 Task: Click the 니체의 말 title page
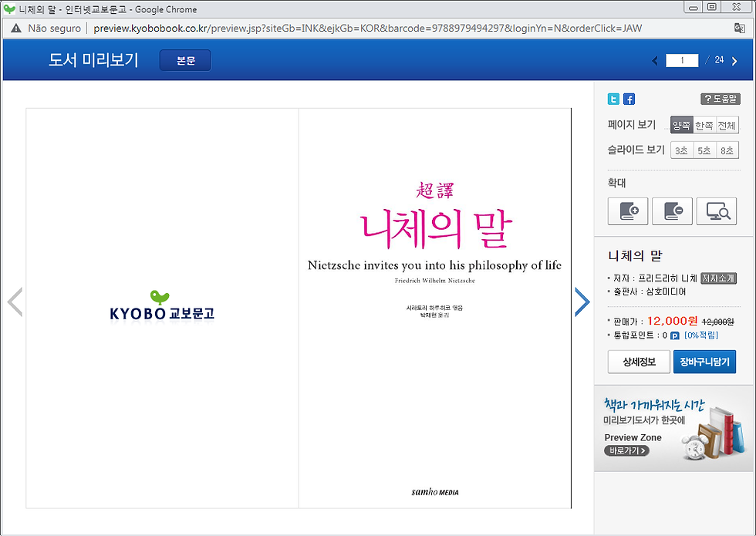pyautogui.click(x=435, y=308)
